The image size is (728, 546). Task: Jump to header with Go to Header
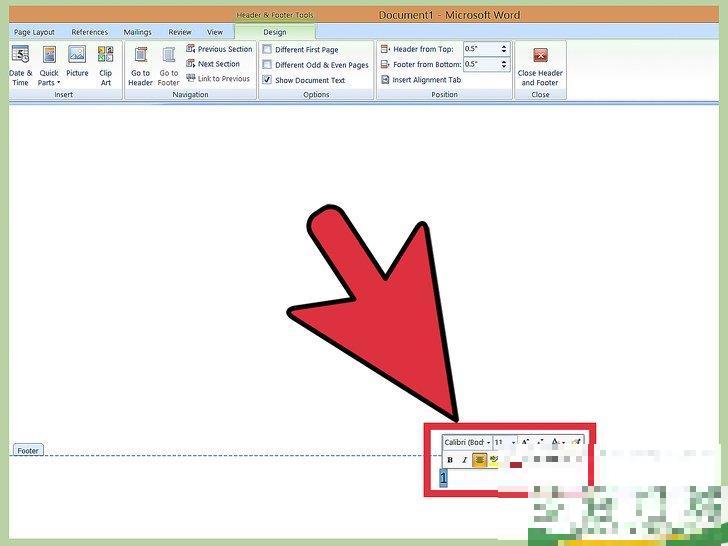coord(140,65)
